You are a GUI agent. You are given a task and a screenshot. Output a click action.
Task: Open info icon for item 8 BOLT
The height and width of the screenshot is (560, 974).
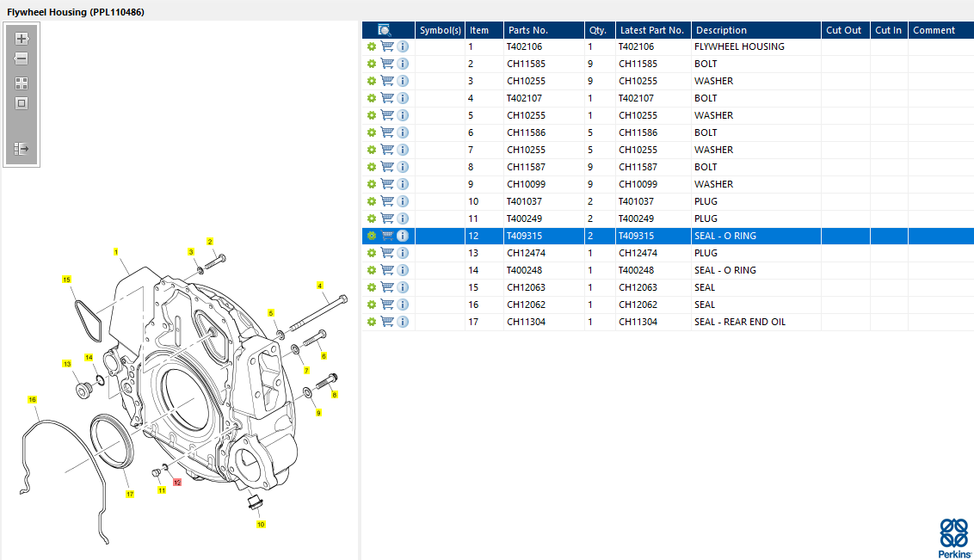click(403, 167)
